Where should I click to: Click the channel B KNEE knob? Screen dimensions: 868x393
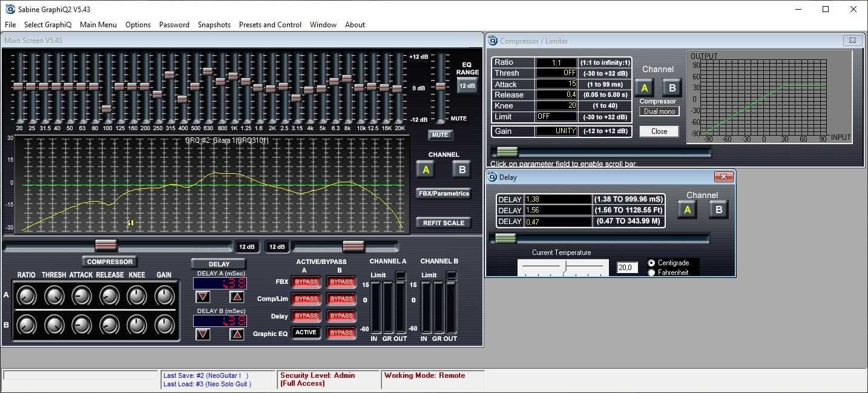137,325
